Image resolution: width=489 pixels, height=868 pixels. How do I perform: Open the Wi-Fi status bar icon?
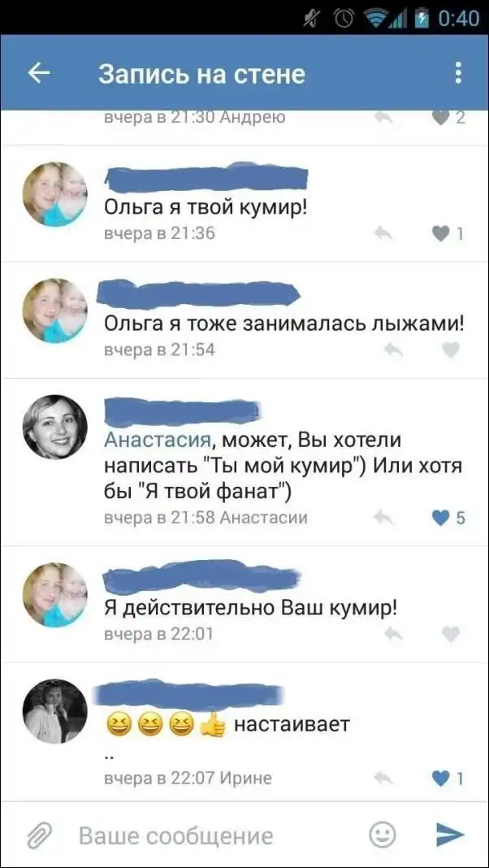pyautogui.click(x=373, y=18)
